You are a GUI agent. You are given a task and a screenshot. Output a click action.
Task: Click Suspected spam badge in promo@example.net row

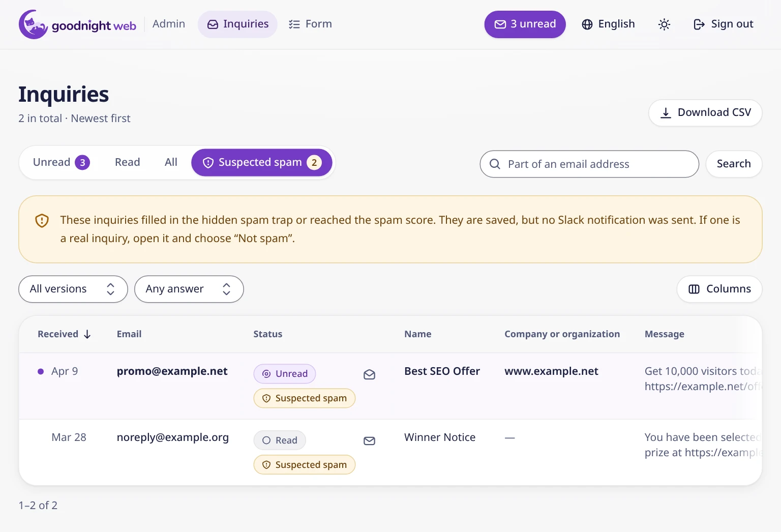coord(305,398)
